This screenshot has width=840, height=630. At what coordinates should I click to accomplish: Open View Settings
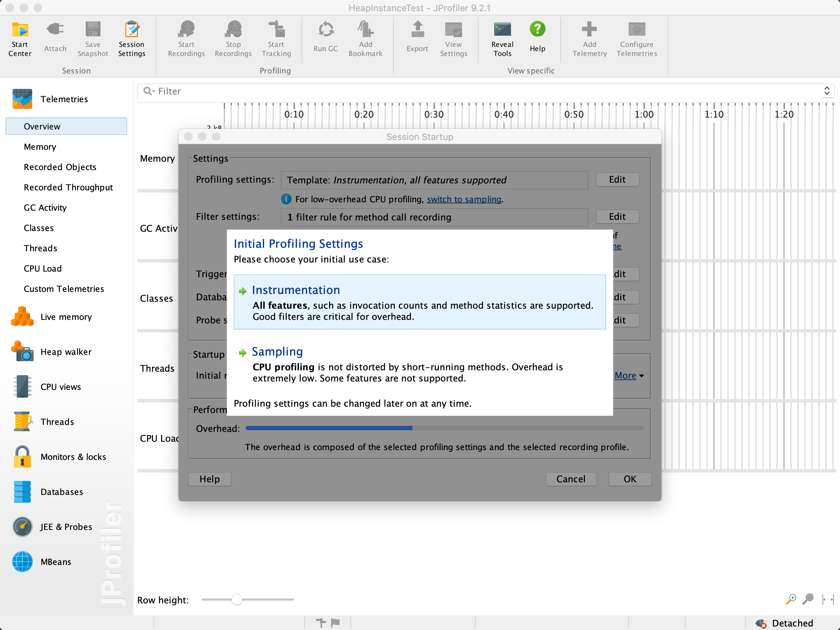tap(453, 39)
